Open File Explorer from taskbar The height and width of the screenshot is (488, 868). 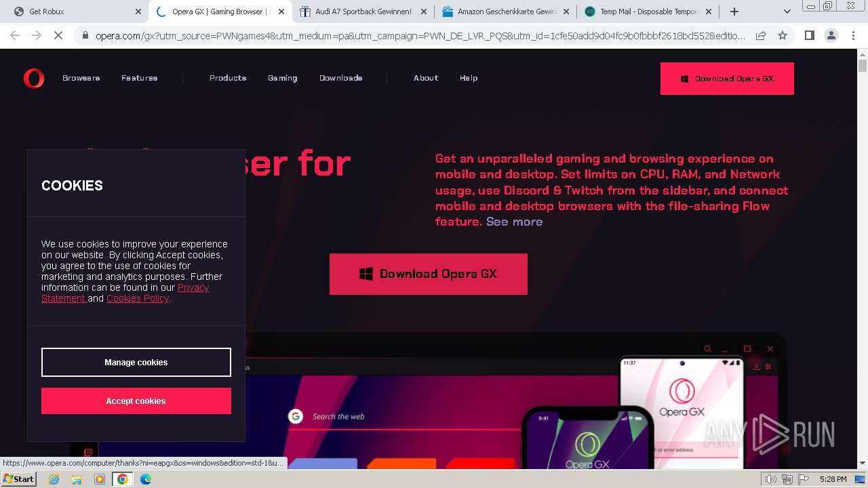pos(77,479)
